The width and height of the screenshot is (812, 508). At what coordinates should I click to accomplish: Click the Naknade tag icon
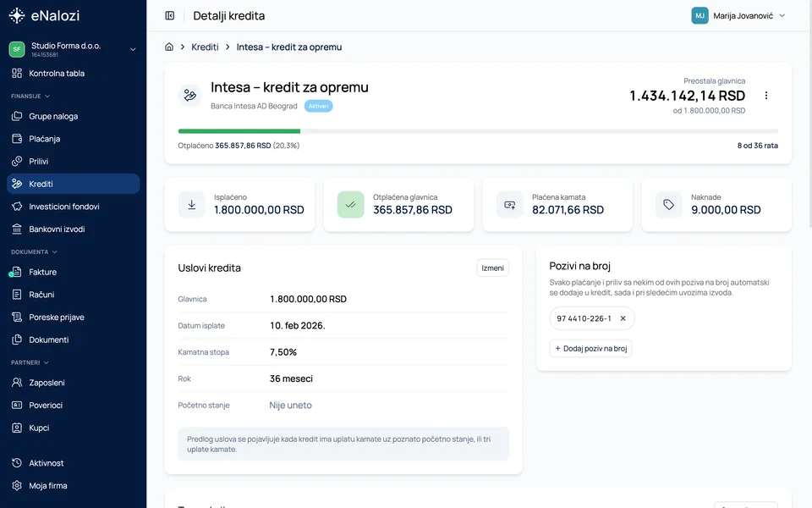668,205
